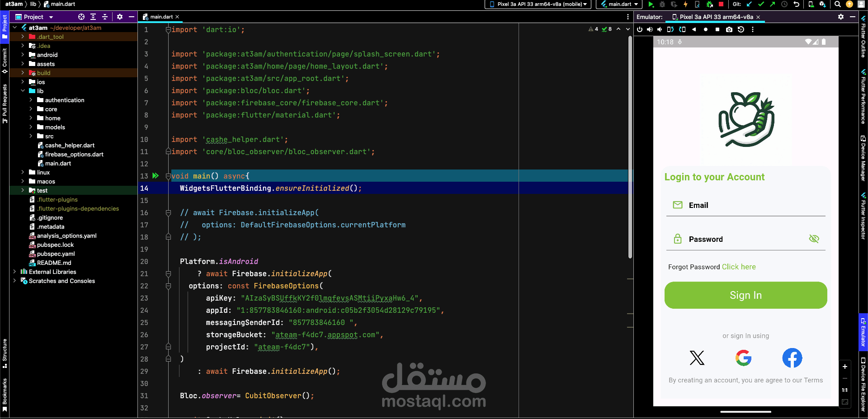The image size is (868, 419).
Task: Expand the authentication folder
Action: click(x=31, y=100)
